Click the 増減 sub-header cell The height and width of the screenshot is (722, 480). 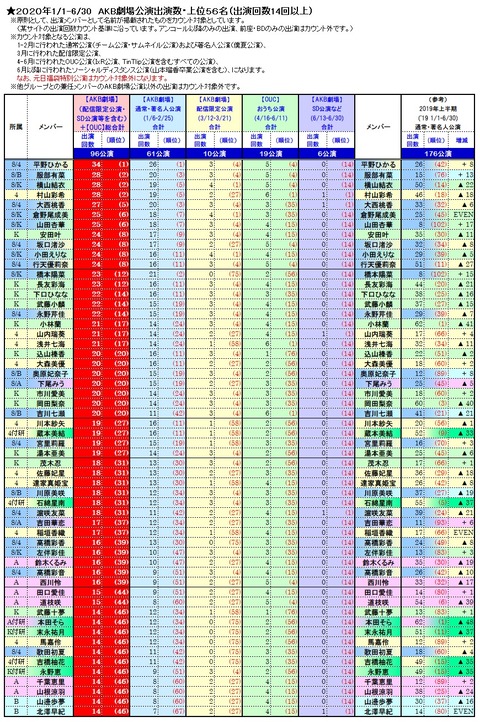coord(462,140)
